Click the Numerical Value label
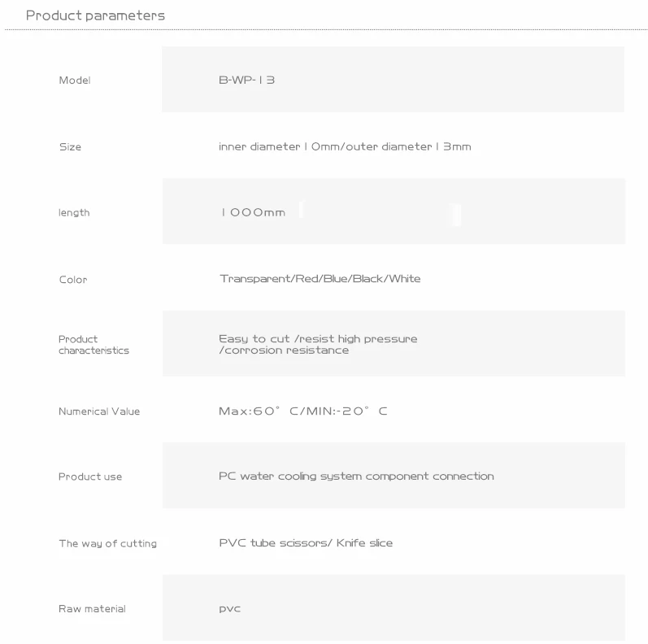 (99, 411)
